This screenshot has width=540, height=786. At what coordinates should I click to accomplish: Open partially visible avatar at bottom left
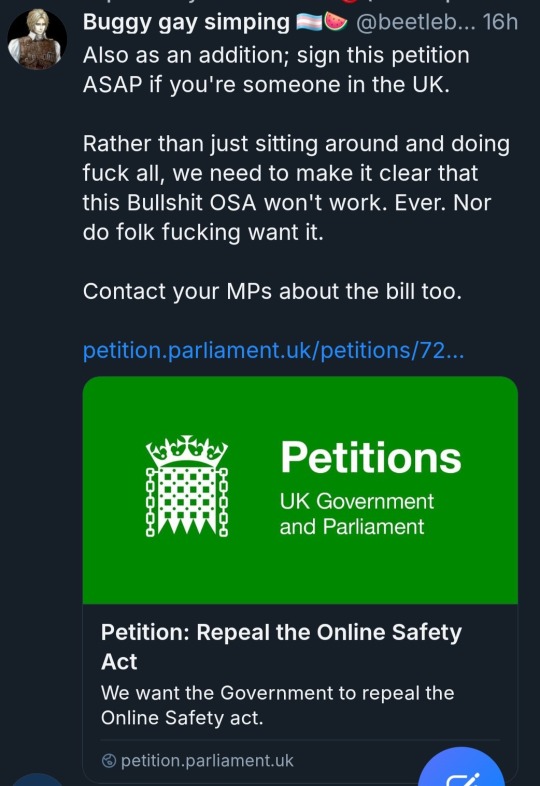[37, 780]
